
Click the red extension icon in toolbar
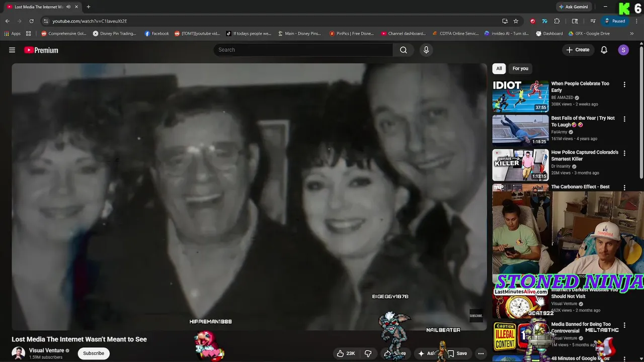coord(532,21)
